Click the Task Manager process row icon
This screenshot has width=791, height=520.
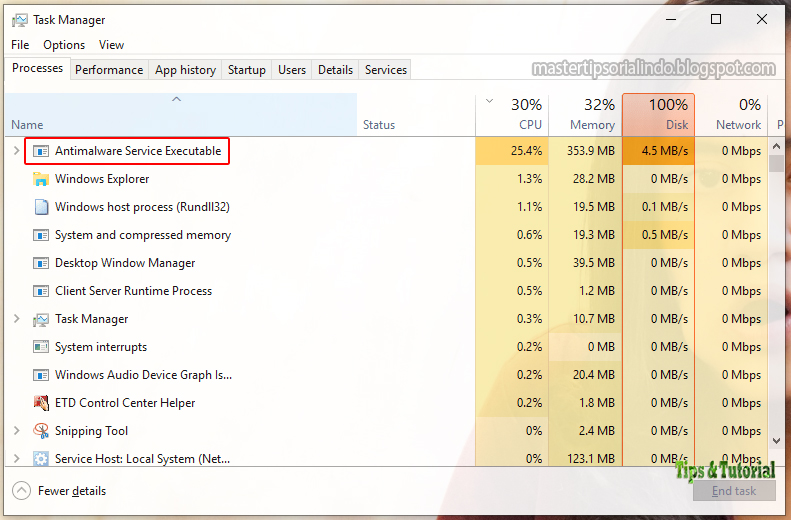pos(41,319)
